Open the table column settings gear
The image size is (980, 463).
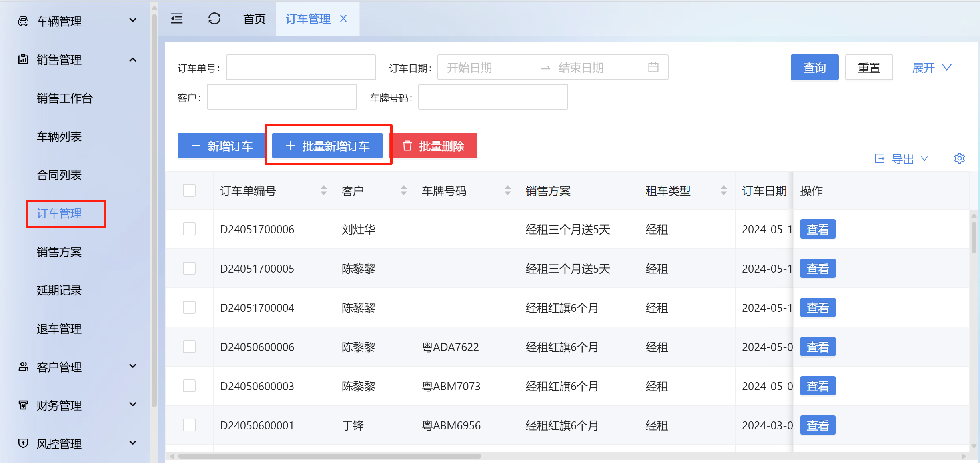(959, 159)
